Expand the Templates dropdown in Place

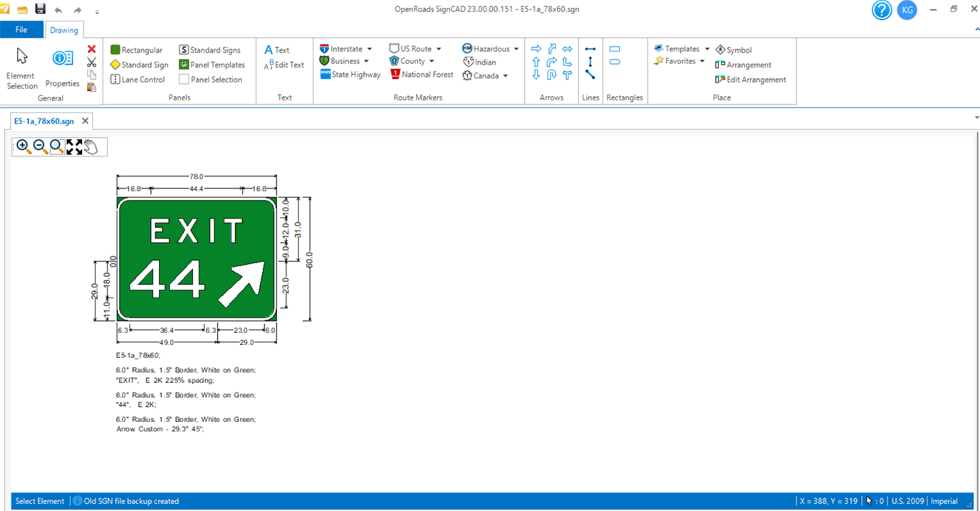click(707, 49)
